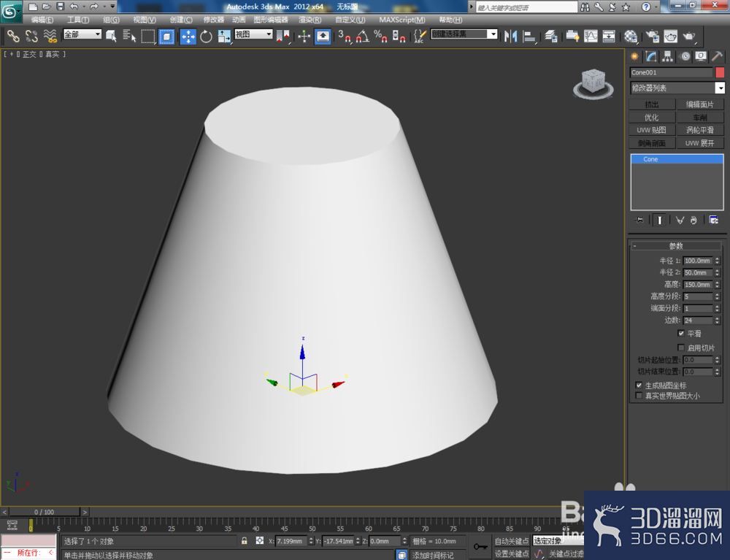
Task: Click the Pin Stack icon
Action: (639, 220)
